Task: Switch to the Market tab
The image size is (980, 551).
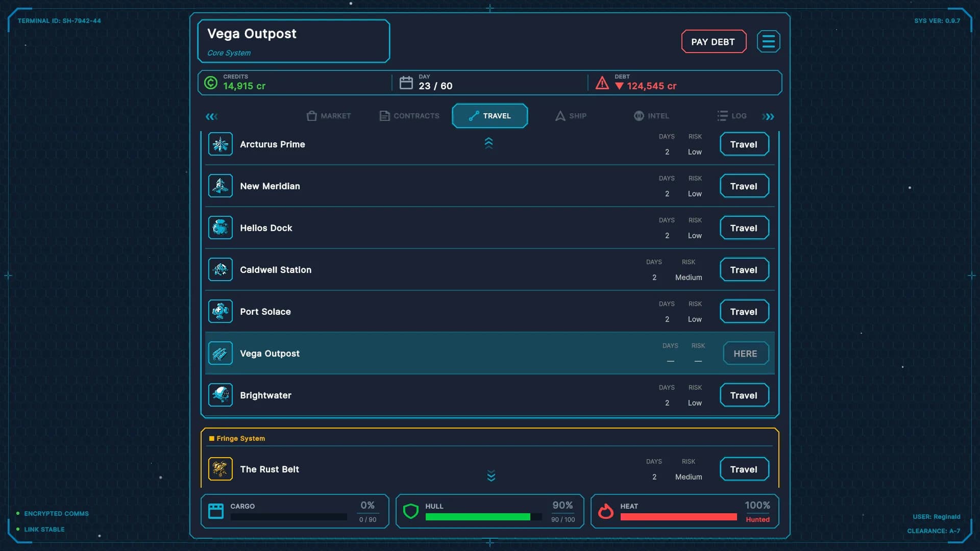Action: [329, 116]
